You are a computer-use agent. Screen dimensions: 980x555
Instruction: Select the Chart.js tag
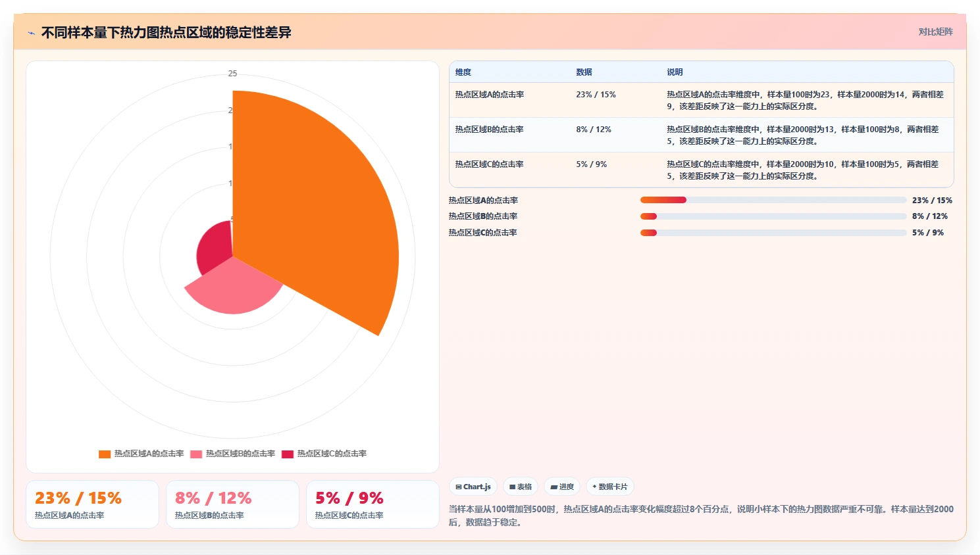point(473,487)
